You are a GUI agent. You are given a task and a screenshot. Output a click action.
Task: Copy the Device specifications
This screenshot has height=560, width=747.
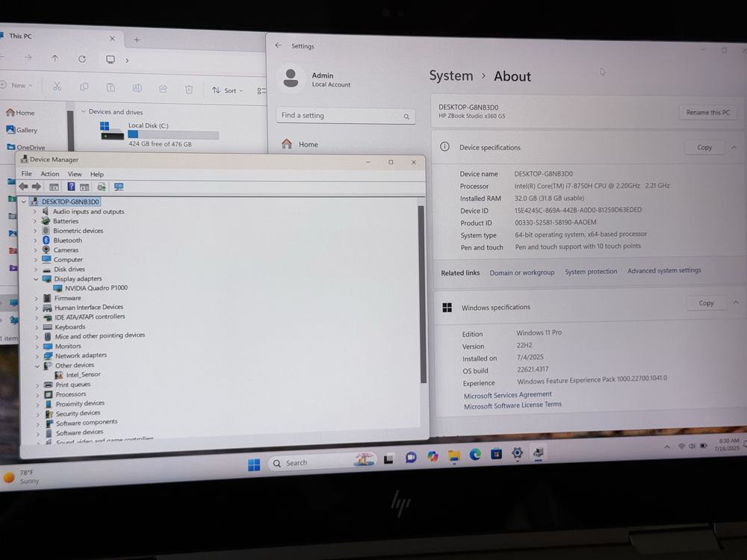pyautogui.click(x=704, y=148)
